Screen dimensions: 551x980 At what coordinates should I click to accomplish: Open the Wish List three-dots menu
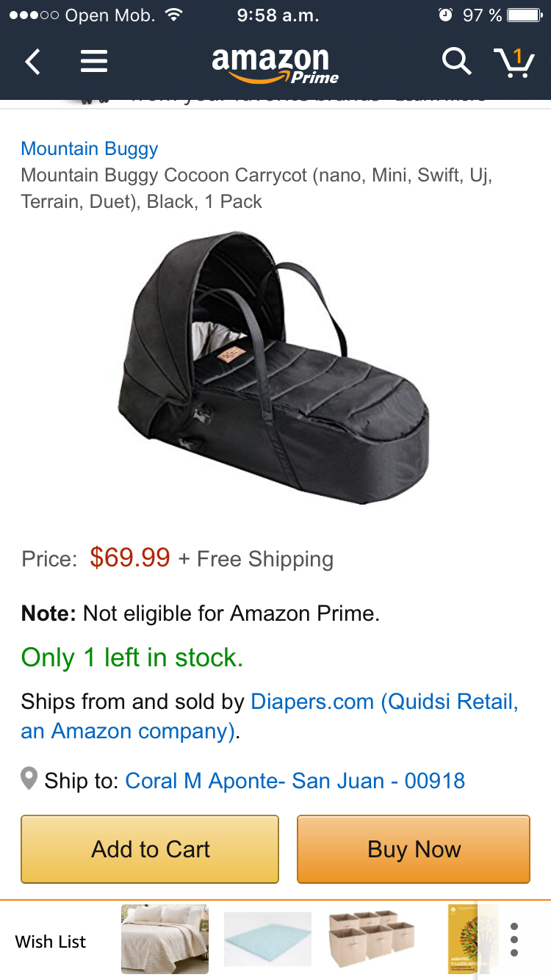(x=514, y=940)
